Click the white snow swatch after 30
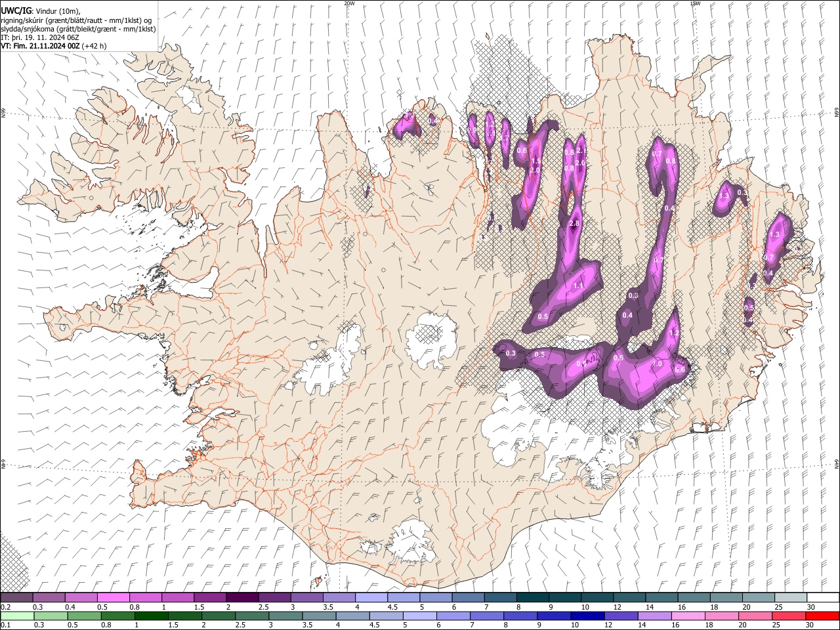Screen dimensions: 840x630 (x=822, y=598)
